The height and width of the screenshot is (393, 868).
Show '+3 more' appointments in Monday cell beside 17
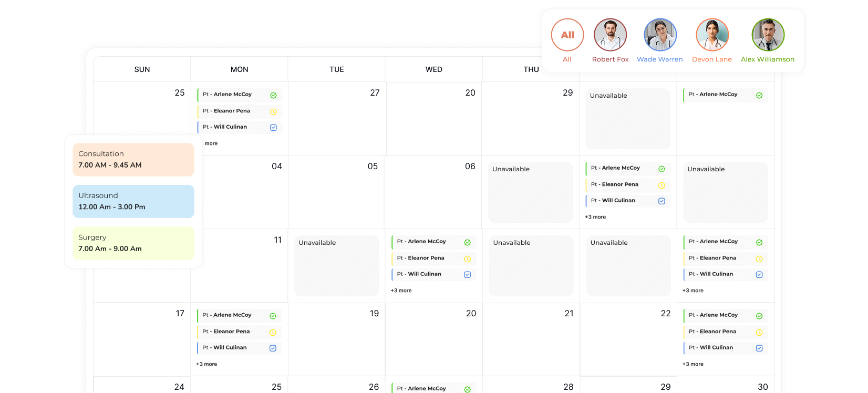[206, 364]
